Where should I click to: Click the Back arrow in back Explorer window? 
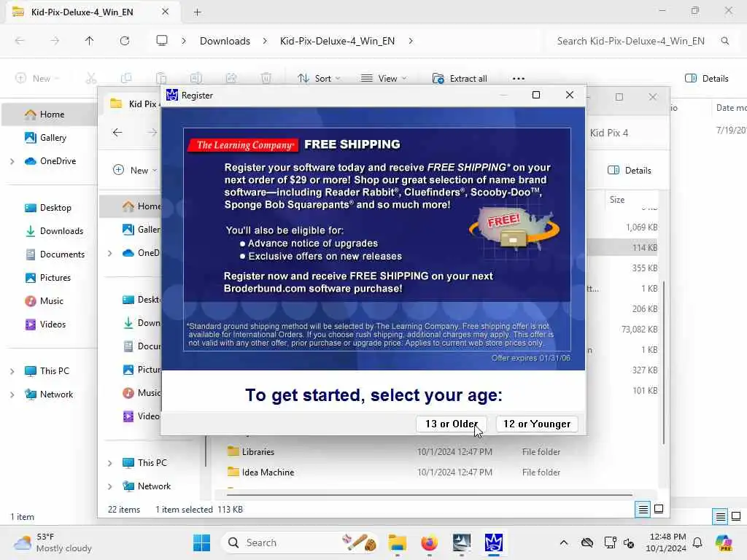pyautogui.click(x=20, y=41)
